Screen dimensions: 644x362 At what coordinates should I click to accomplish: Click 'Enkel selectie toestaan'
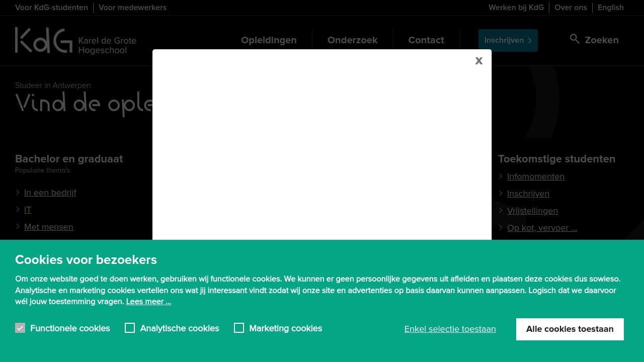click(450, 329)
